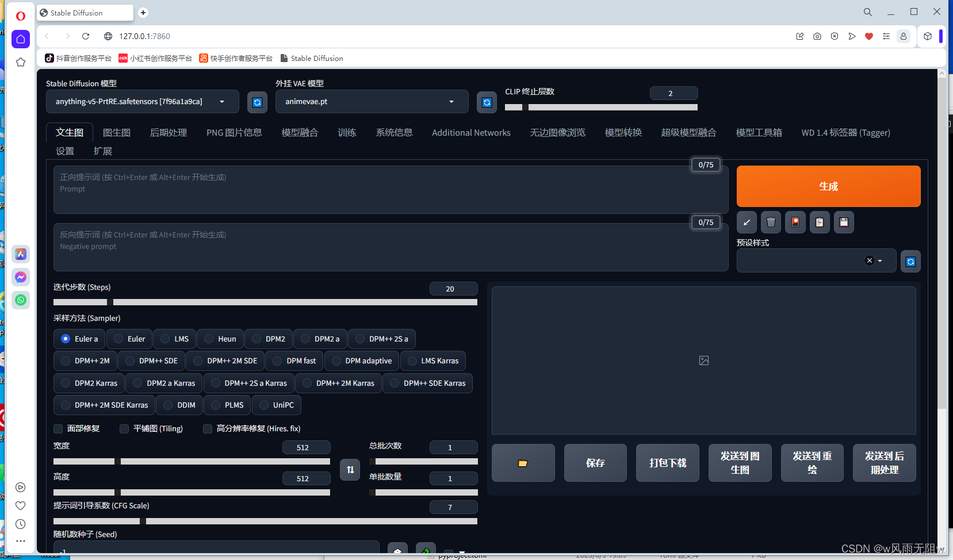Viewport: 953px width, 560px height.
Task: Open player icon in Opera sidebar
Action: [x=21, y=488]
